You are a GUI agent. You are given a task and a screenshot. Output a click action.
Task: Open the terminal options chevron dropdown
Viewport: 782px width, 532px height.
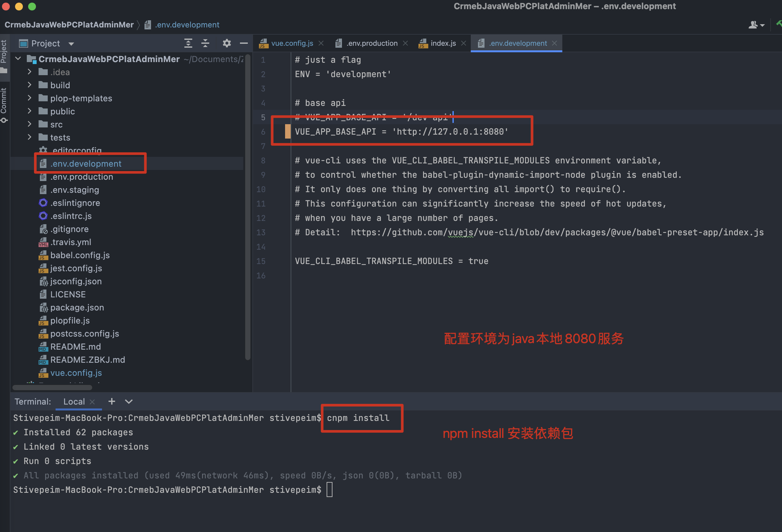128,401
